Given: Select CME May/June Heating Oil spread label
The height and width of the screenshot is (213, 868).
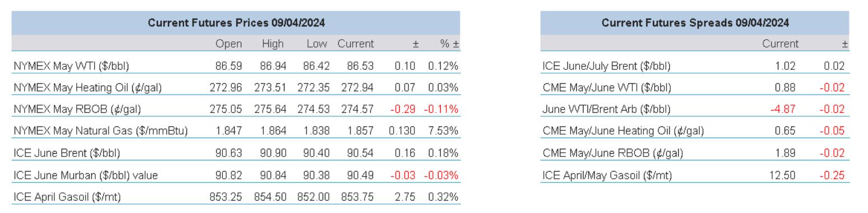Looking at the screenshot, I should pyautogui.click(x=623, y=131).
